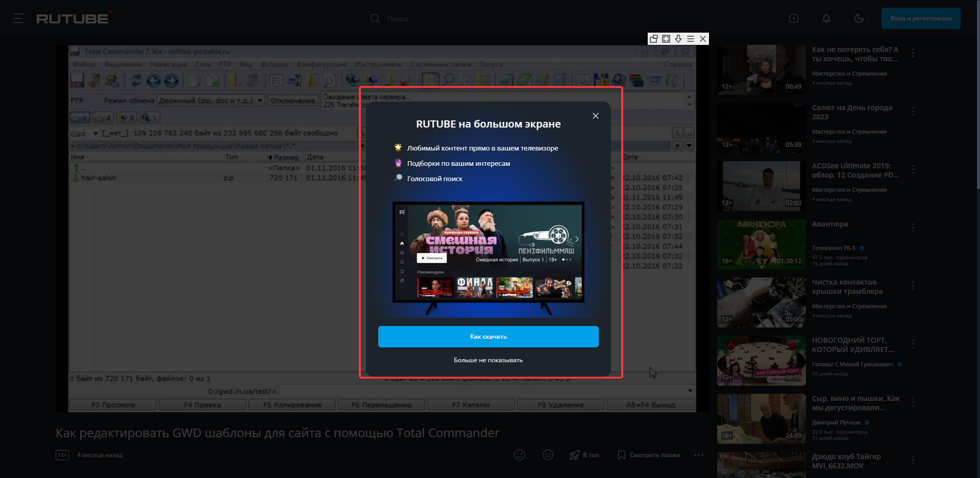This screenshot has width=980, height=478.
Task: Click Вход и регистрация to sign in
Action: click(x=921, y=18)
